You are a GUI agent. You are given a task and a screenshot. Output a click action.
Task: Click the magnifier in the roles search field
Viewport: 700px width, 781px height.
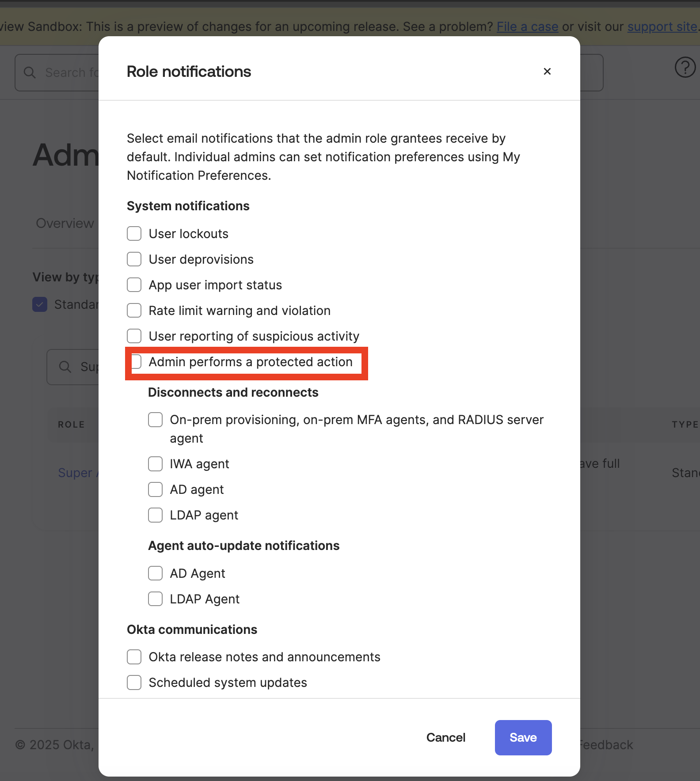65,367
